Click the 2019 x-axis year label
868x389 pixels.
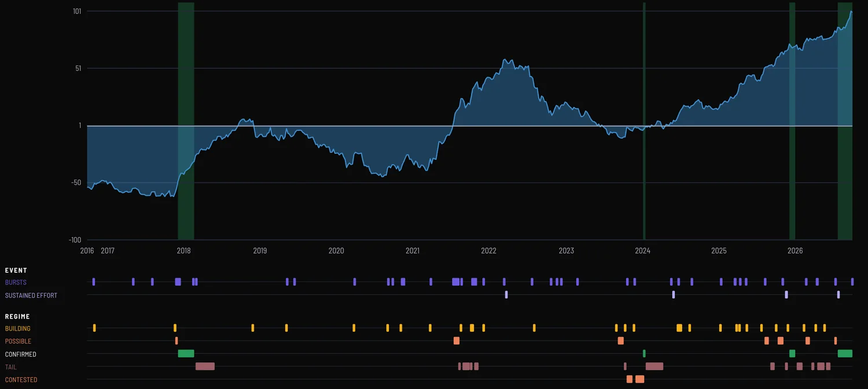tap(260, 251)
